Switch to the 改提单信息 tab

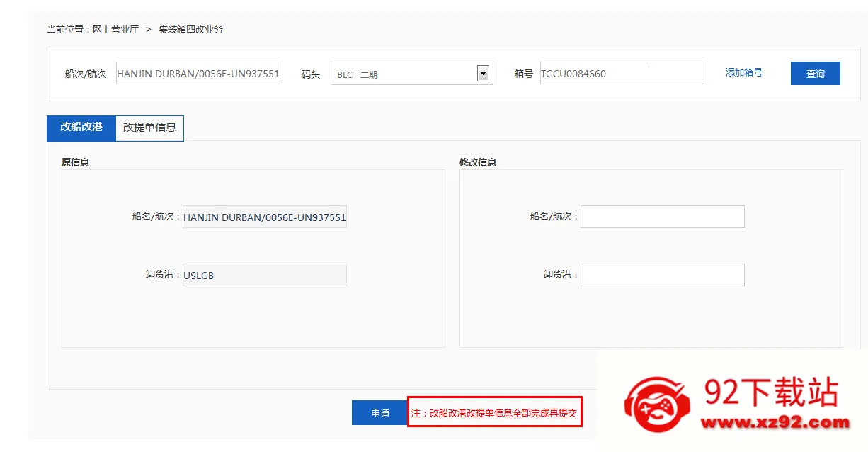tap(149, 128)
